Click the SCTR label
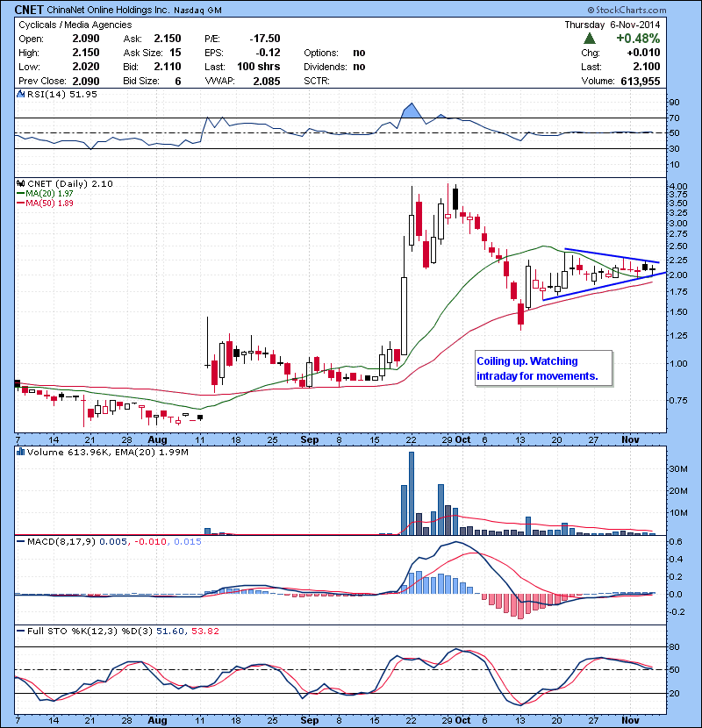The image size is (702, 728). tap(317, 82)
